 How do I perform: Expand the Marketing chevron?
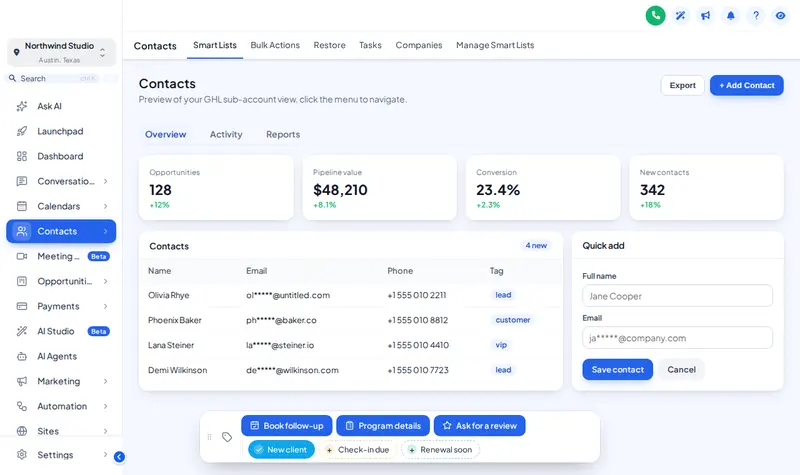coord(105,381)
